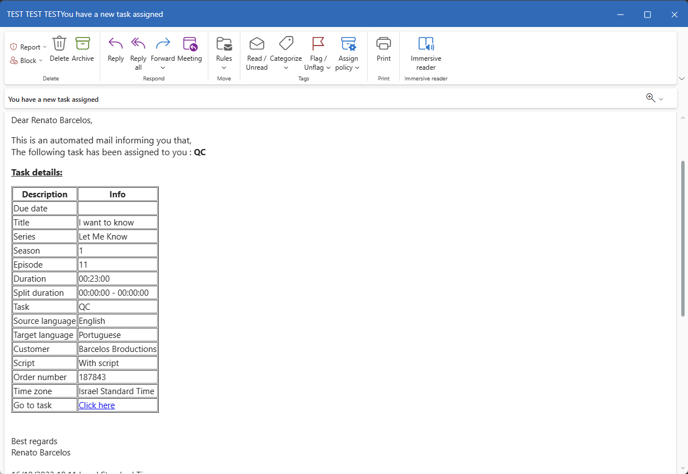Maximize the email window

pos(647,14)
